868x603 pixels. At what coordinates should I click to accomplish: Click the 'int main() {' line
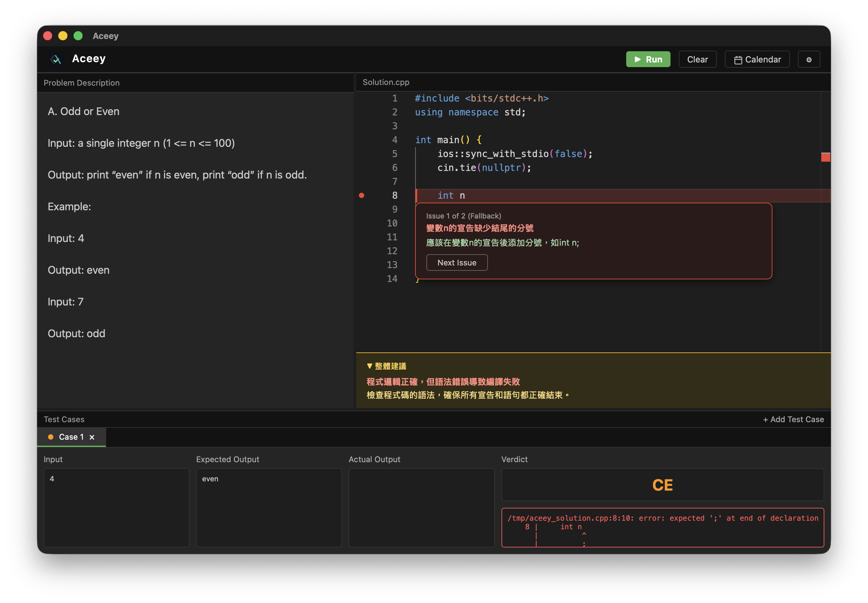448,140
